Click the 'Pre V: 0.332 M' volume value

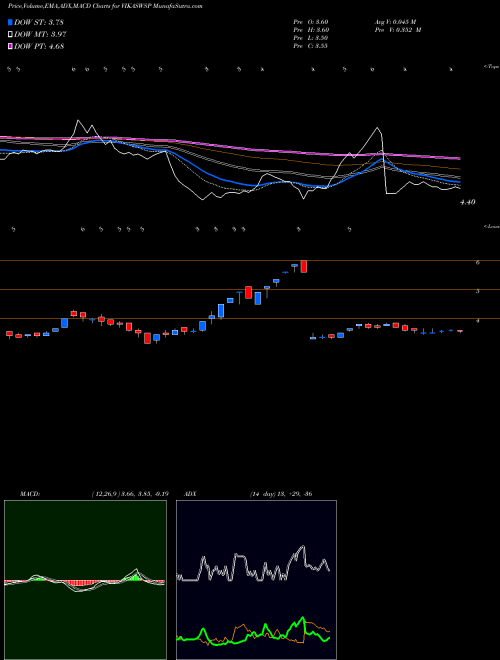397,30
